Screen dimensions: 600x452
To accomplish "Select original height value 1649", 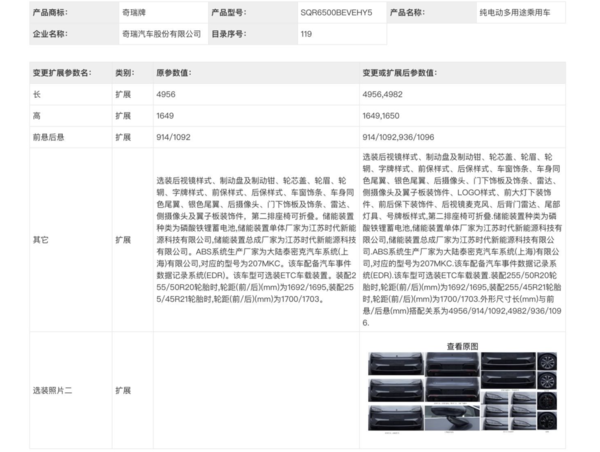I will tap(165, 116).
